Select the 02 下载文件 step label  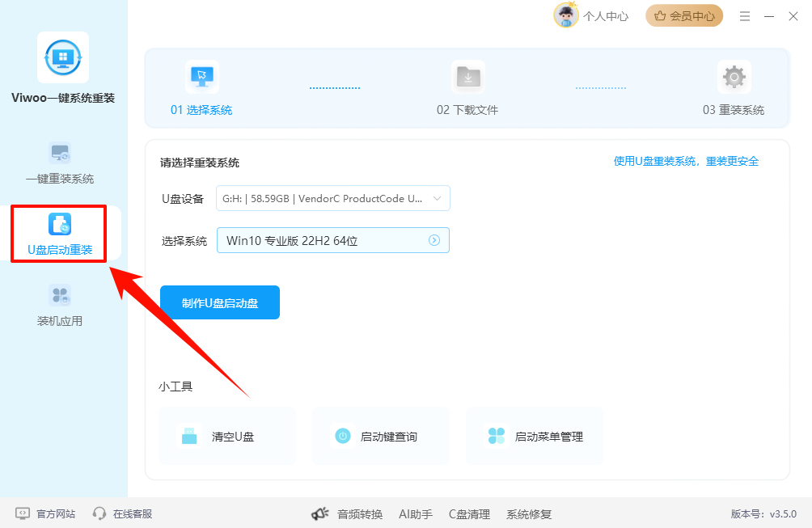(x=467, y=110)
